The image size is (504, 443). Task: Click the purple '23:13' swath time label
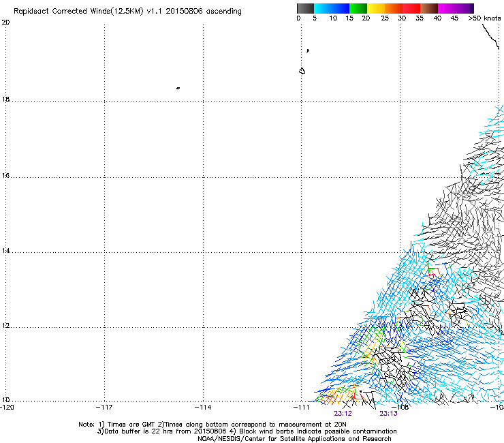tap(388, 414)
